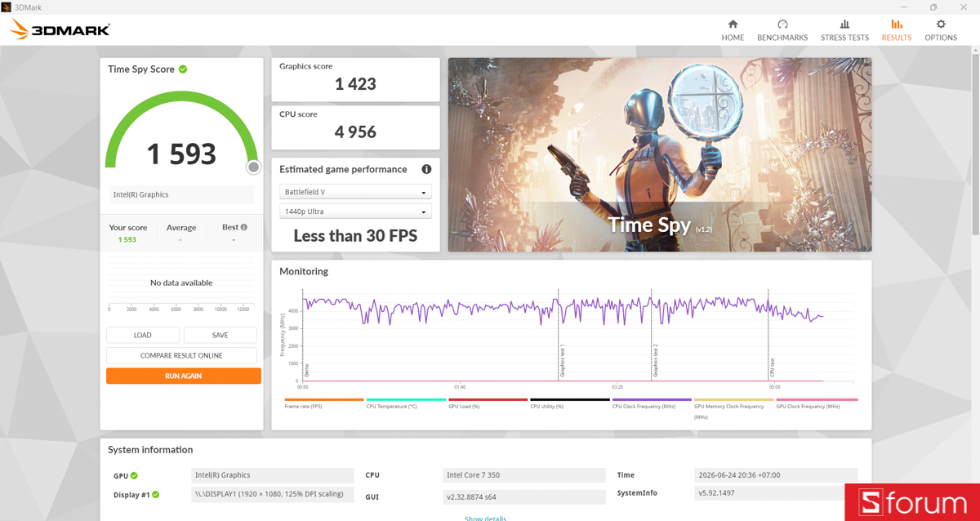Click the Graphics score 1 423
The image size is (980, 521).
(355, 83)
